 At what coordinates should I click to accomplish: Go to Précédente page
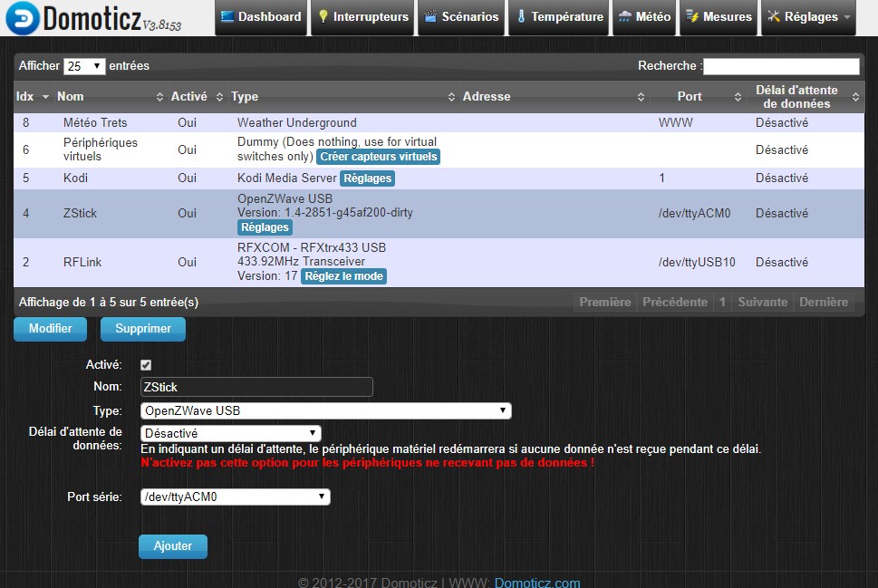pyautogui.click(x=675, y=303)
